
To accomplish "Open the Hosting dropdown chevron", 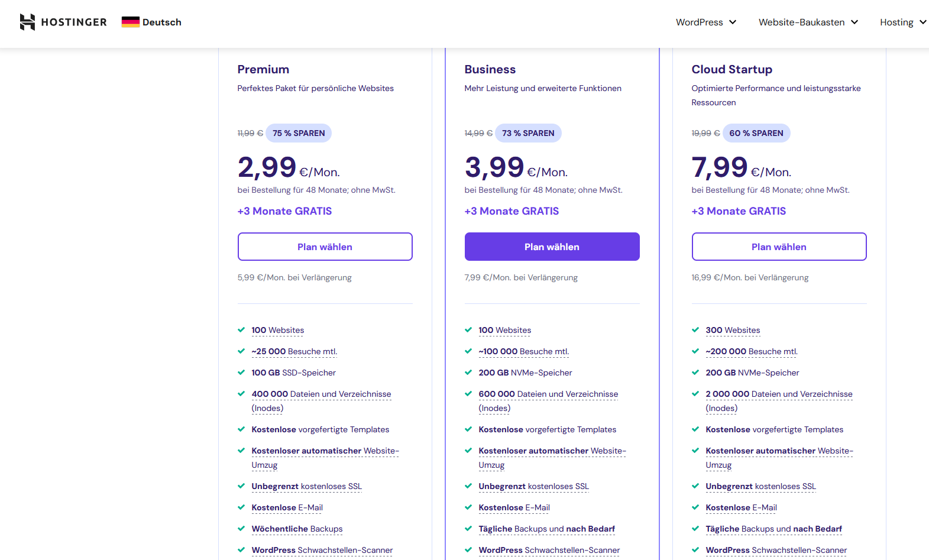I will (923, 22).
